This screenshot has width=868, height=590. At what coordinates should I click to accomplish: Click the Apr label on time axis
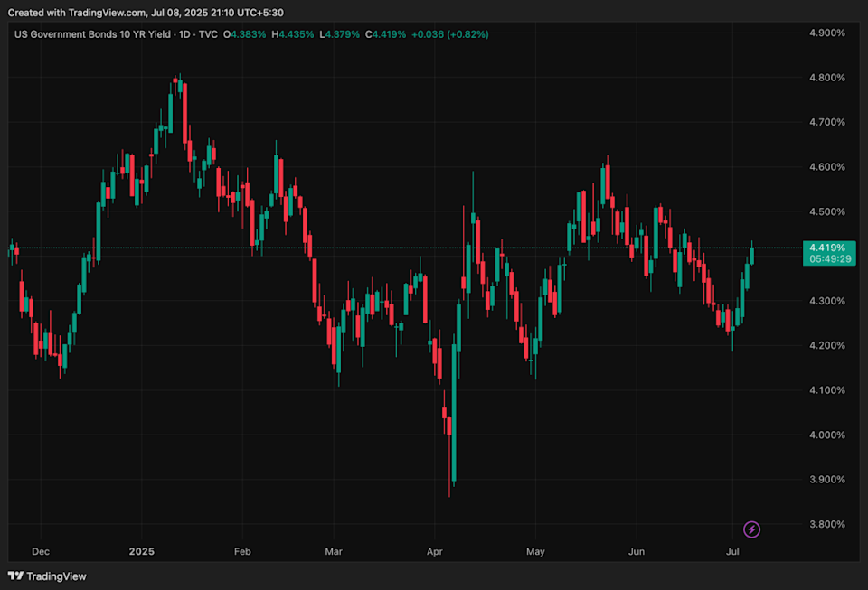[435, 551]
